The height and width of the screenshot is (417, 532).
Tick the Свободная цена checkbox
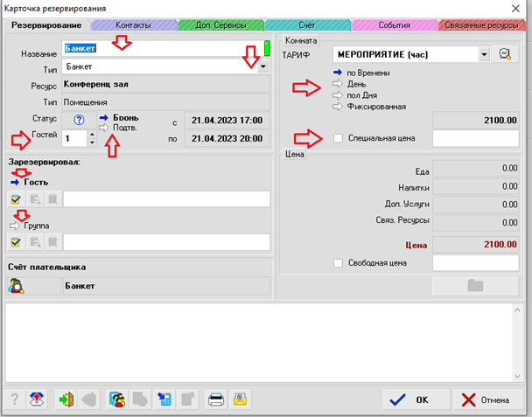click(x=339, y=263)
